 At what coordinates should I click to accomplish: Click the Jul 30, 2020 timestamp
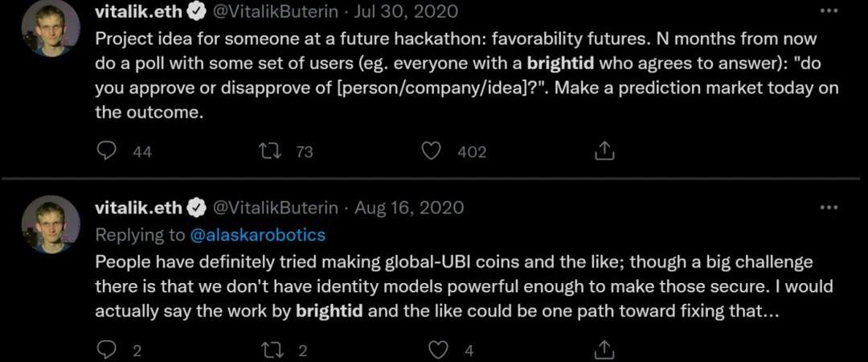(405, 11)
